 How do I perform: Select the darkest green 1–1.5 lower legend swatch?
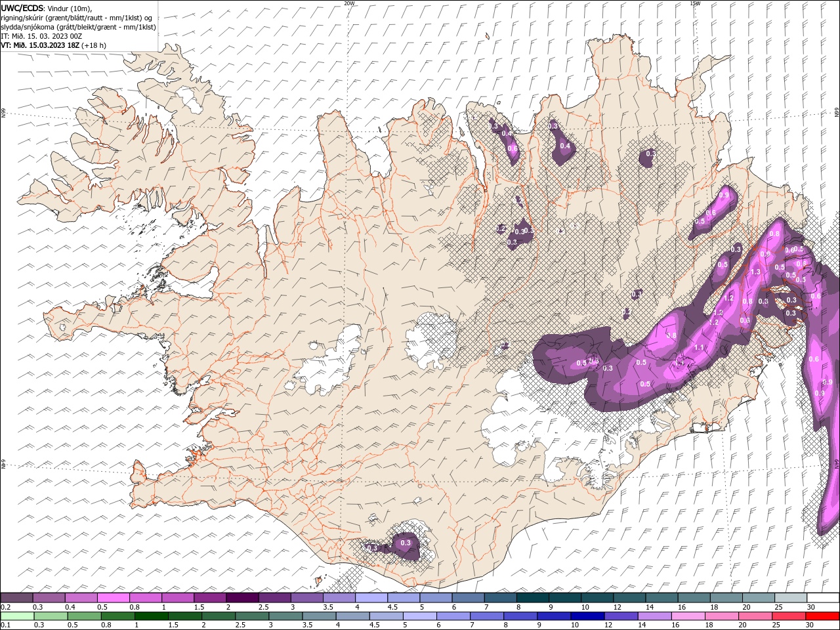(x=152, y=616)
